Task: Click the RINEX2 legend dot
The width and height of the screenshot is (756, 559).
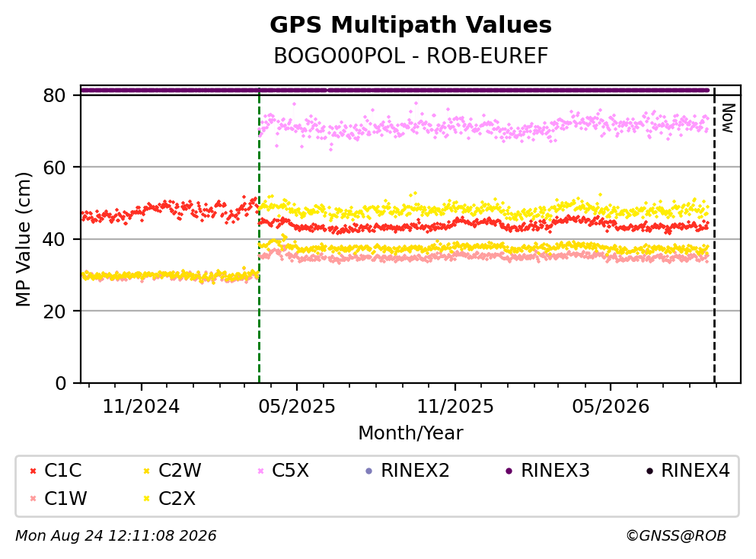Action: (x=369, y=471)
